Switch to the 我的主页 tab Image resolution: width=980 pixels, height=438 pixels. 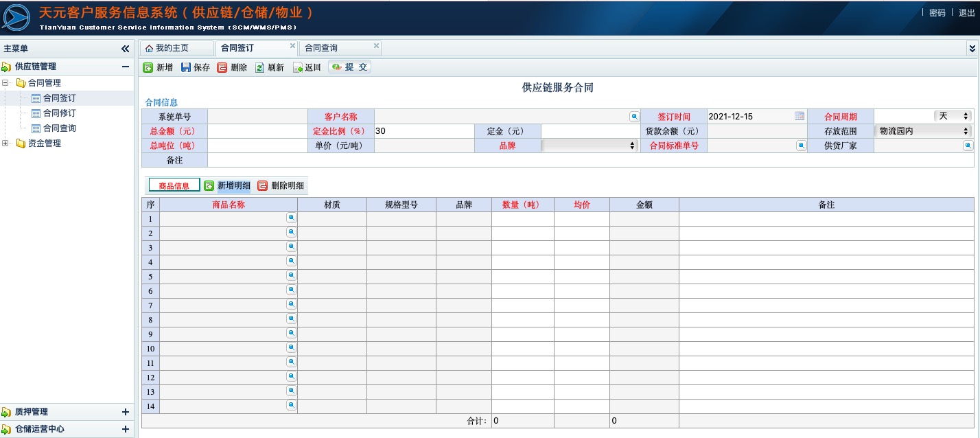(x=172, y=48)
